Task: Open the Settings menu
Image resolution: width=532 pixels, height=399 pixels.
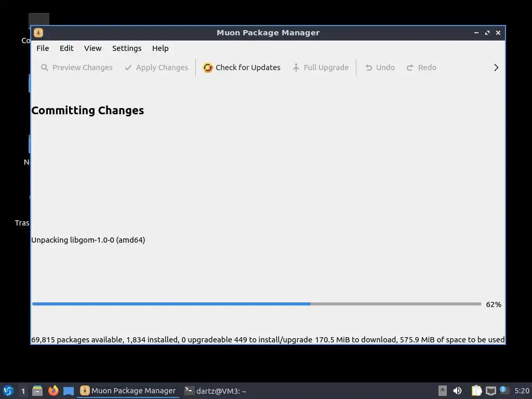Action: [x=127, y=48]
